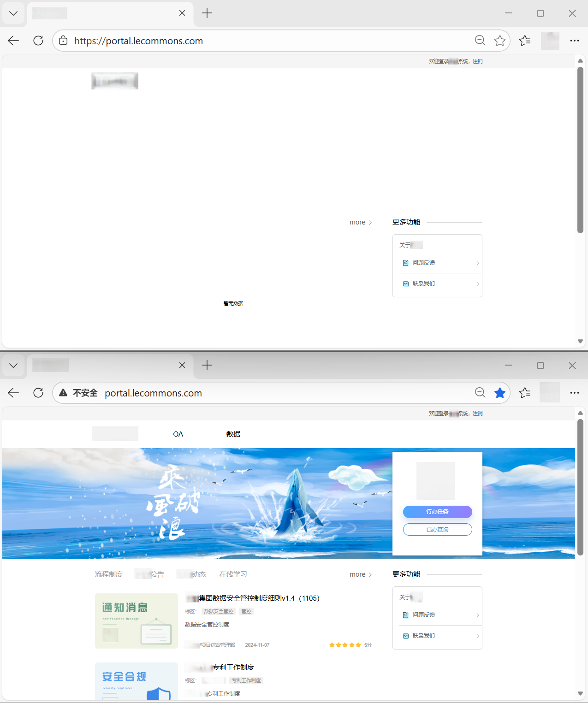Expand tab actions chevron in https window

(13, 13)
